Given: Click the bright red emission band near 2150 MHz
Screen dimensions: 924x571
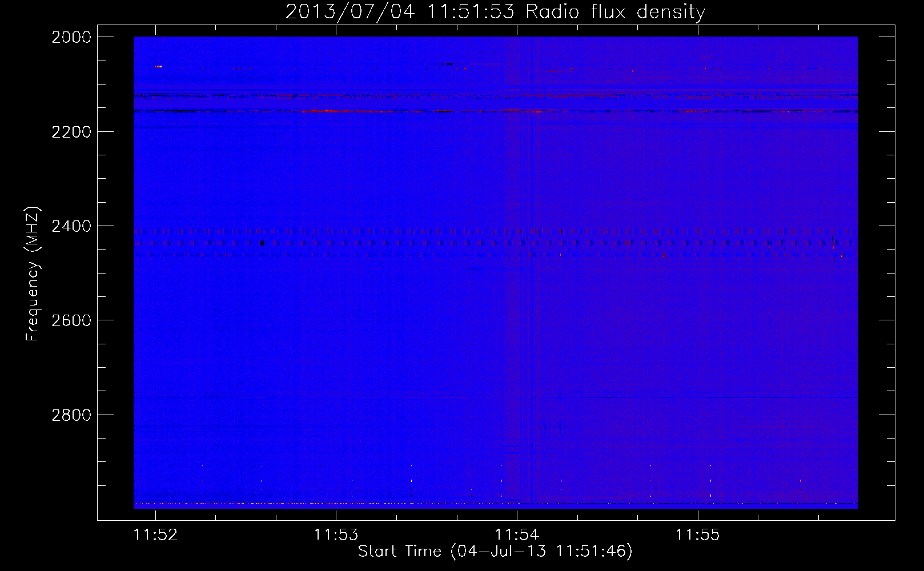Looking at the screenshot, I should coord(495,111).
